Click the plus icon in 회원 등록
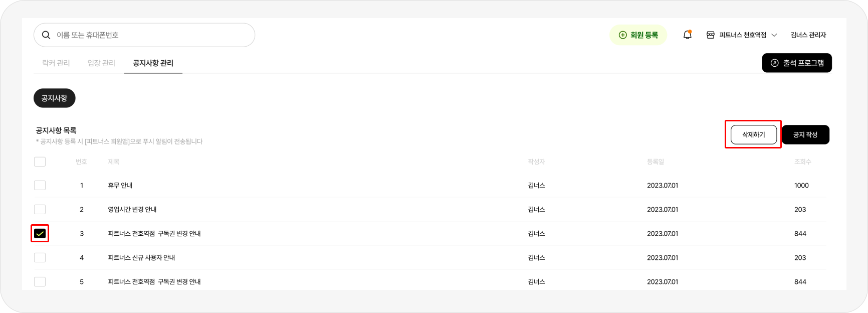The width and height of the screenshot is (868, 313). coord(622,35)
